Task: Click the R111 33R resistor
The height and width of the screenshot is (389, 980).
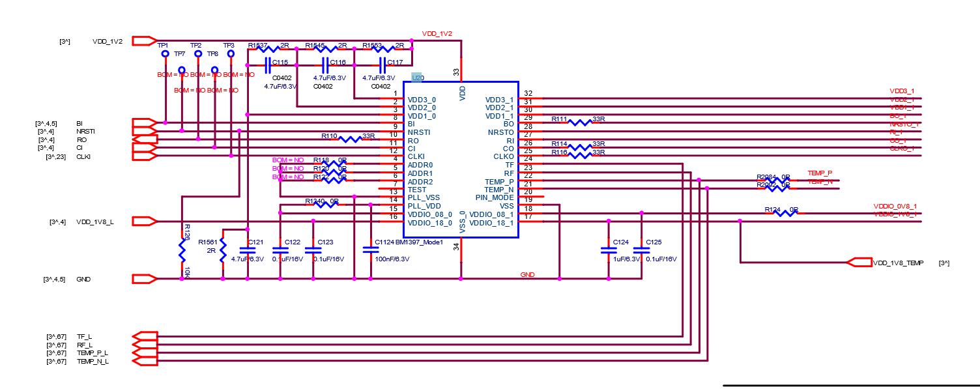Action: pos(579,122)
